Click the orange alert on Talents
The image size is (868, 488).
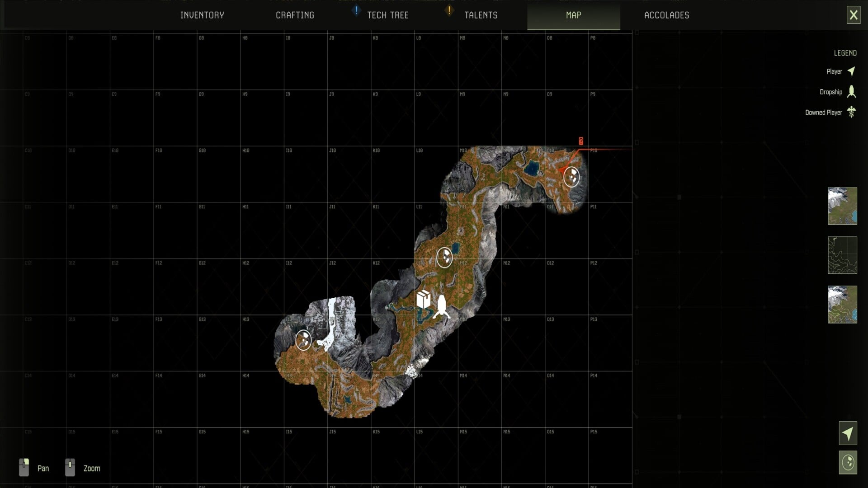pyautogui.click(x=449, y=10)
